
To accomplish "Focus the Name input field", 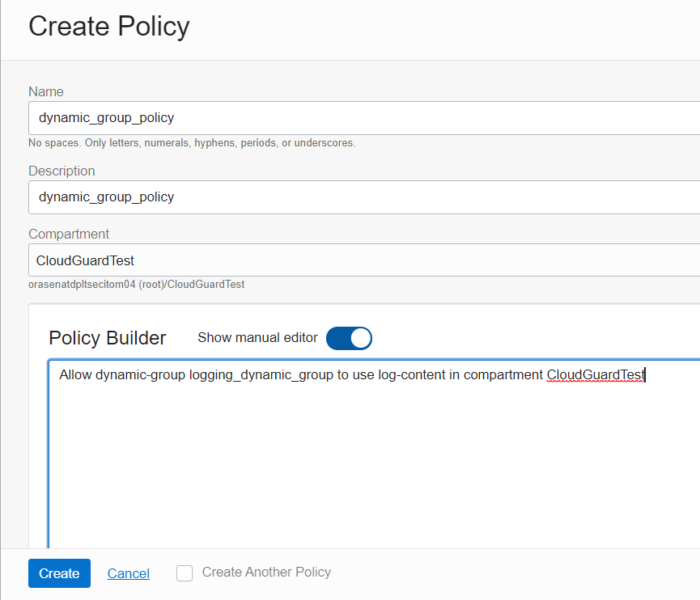I will click(364, 118).
